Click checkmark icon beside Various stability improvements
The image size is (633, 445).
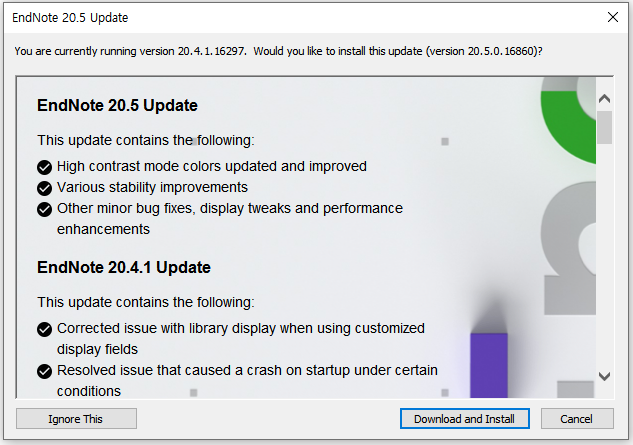click(44, 188)
